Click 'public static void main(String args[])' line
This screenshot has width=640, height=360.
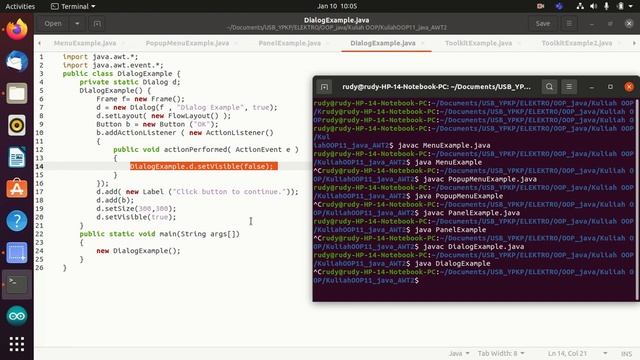pyautogui.click(x=160, y=234)
